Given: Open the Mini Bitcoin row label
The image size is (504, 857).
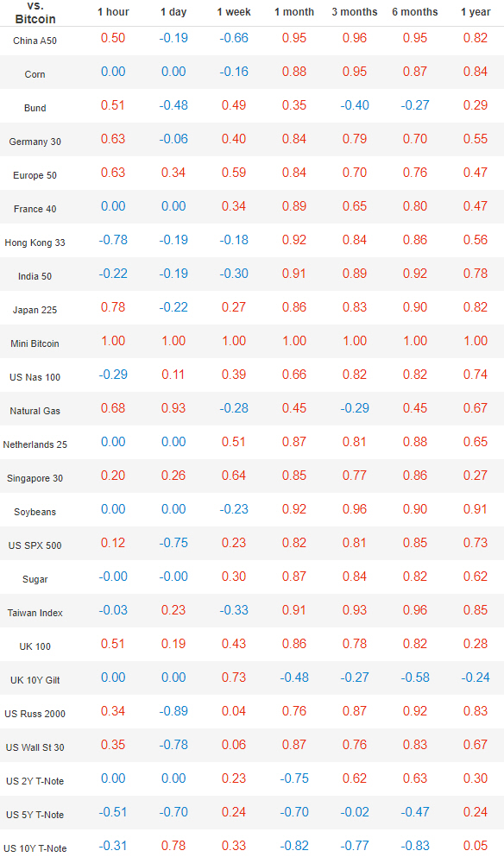Looking at the screenshot, I should pyautogui.click(x=35, y=343).
